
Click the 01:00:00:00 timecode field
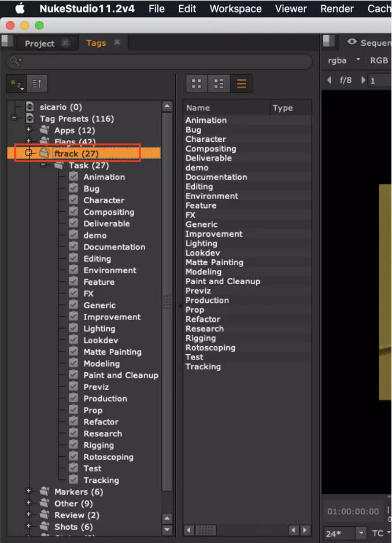(x=353, y=511)
